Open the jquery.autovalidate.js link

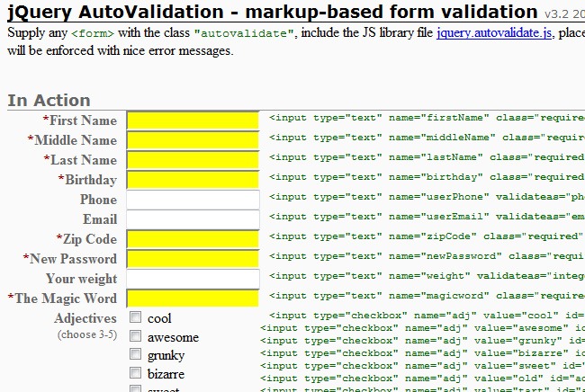coord(494,32)
